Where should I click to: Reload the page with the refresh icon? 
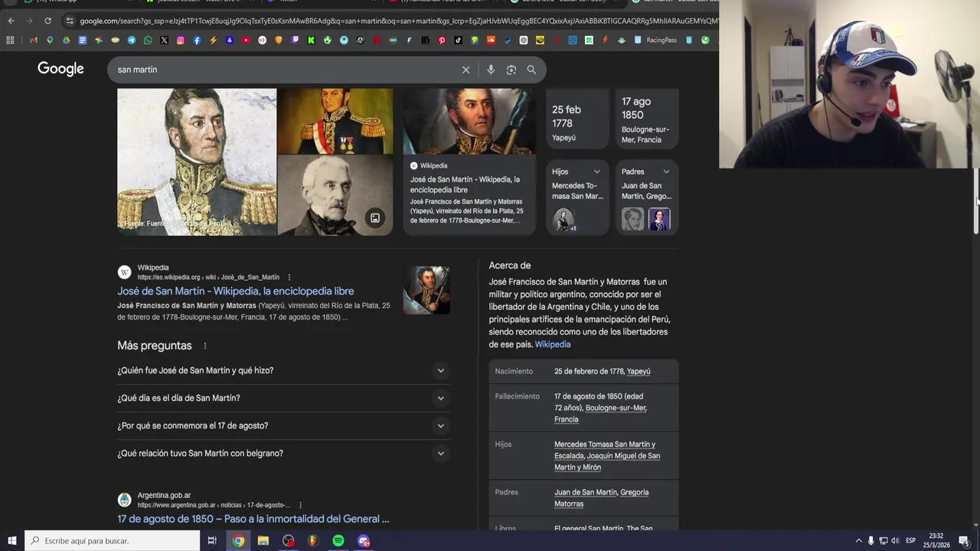tap(47, 21)
